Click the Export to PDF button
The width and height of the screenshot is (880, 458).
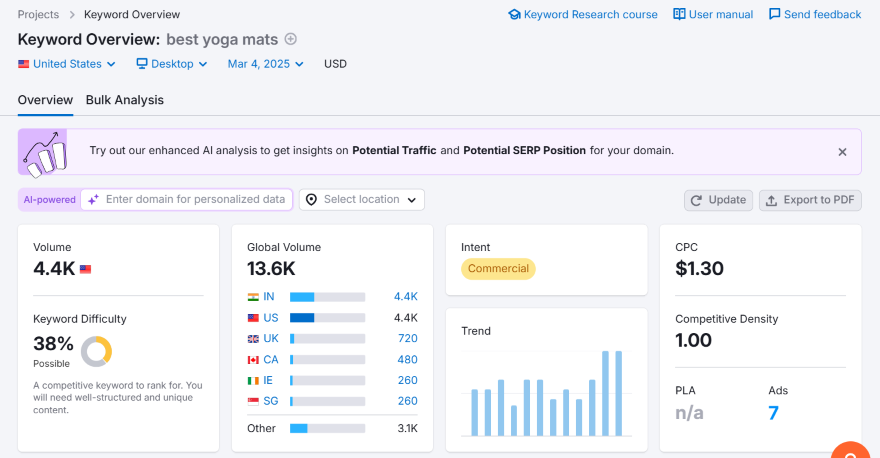(x=810, y=200)
